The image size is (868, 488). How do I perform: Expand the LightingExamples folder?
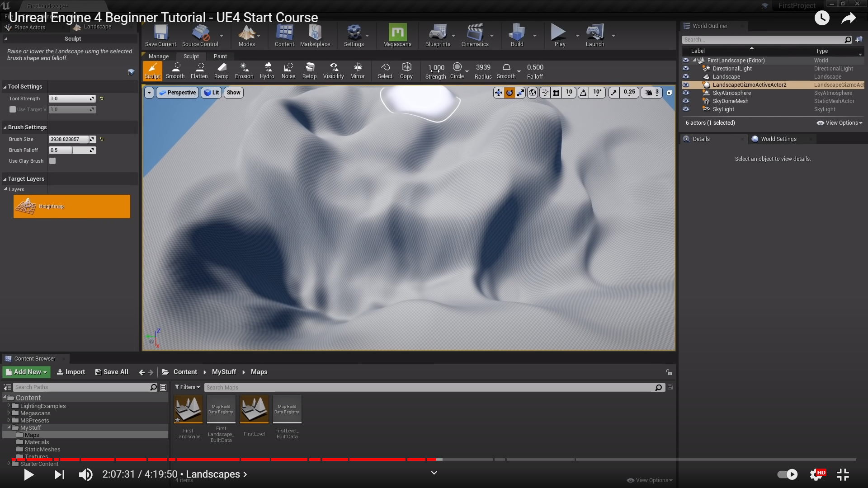tap(9, 406)
